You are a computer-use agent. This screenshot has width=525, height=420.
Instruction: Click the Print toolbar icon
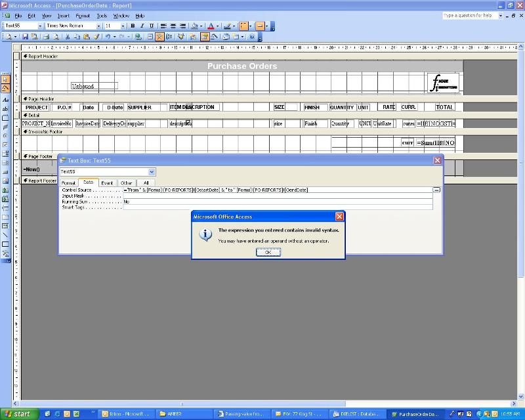coord(46,37)
